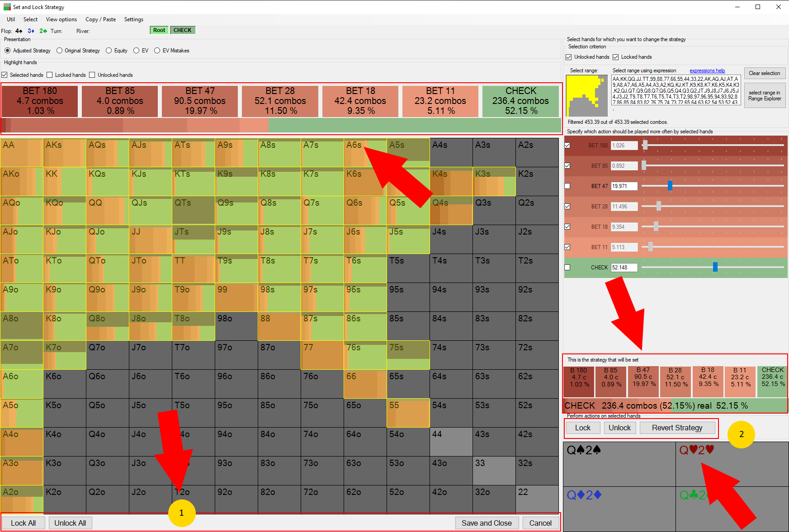Image resolution: width=789 pixels, height=532 pixels.
Task: Click select range in Range Explorer
Action: click(764, 95)
